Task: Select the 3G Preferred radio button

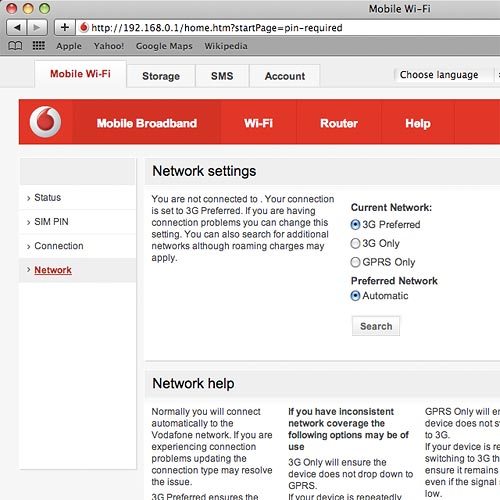Action: pyautogui.click(x=355, y=225)
